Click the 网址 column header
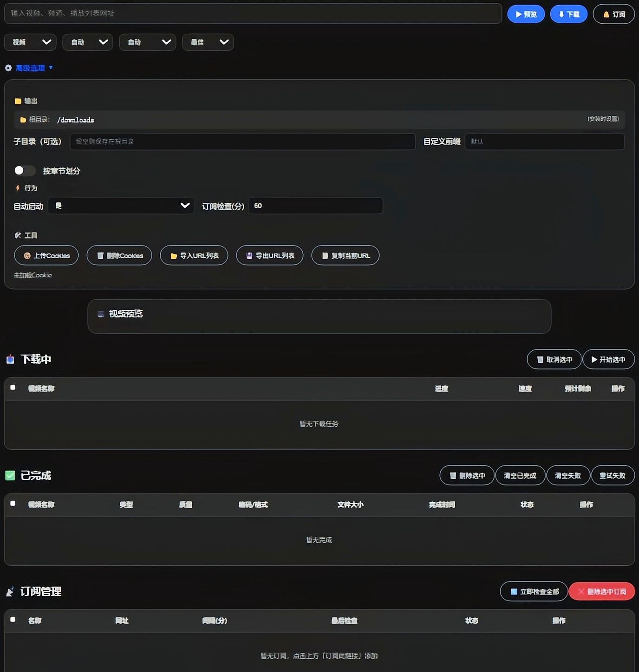The image size is (639, 672). (x=122, y=620)
